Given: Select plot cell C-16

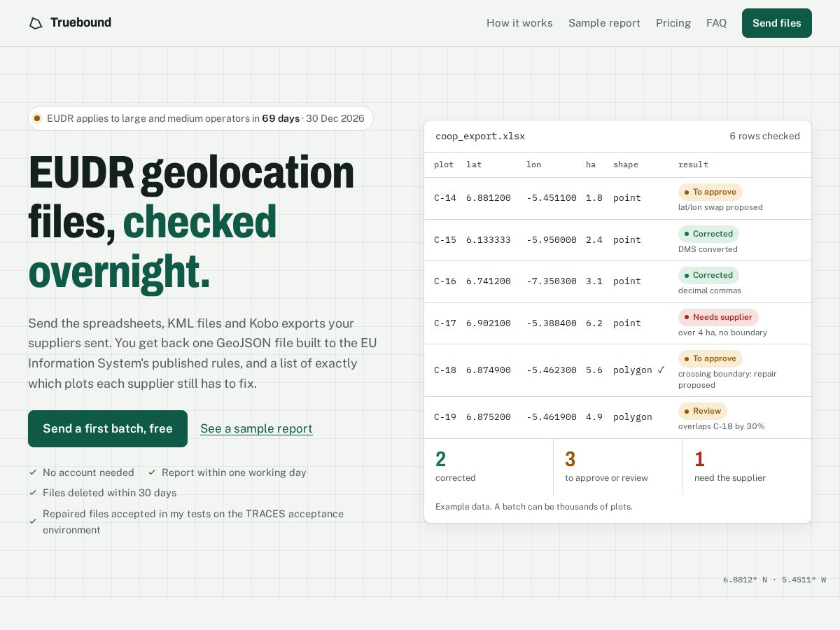Looking at the screenshot, I should (x=445, y=281).
